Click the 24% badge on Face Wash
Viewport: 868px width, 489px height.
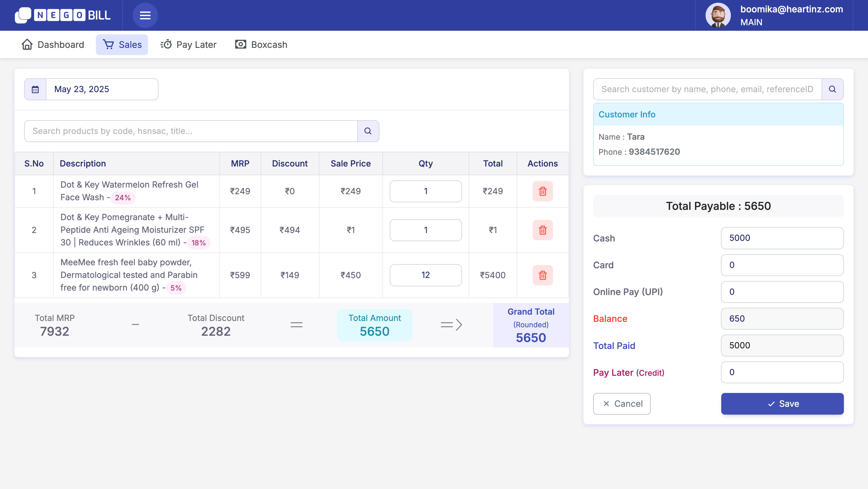coord(123,198)
